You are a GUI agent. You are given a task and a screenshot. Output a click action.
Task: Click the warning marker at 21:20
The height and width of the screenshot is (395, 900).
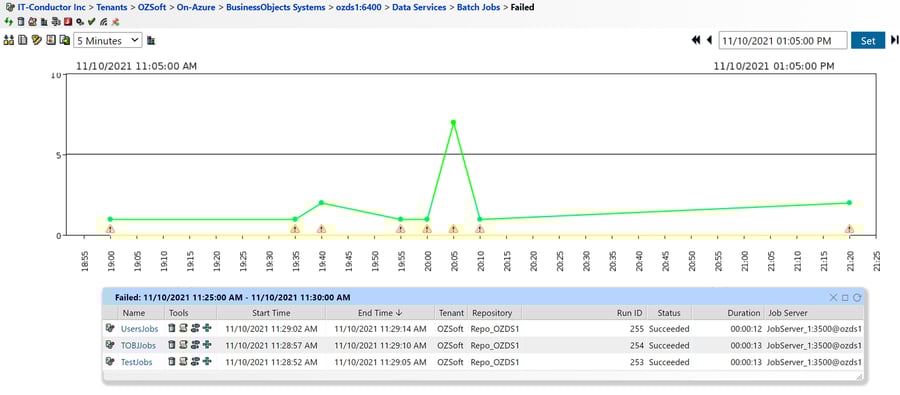[849, 229]
